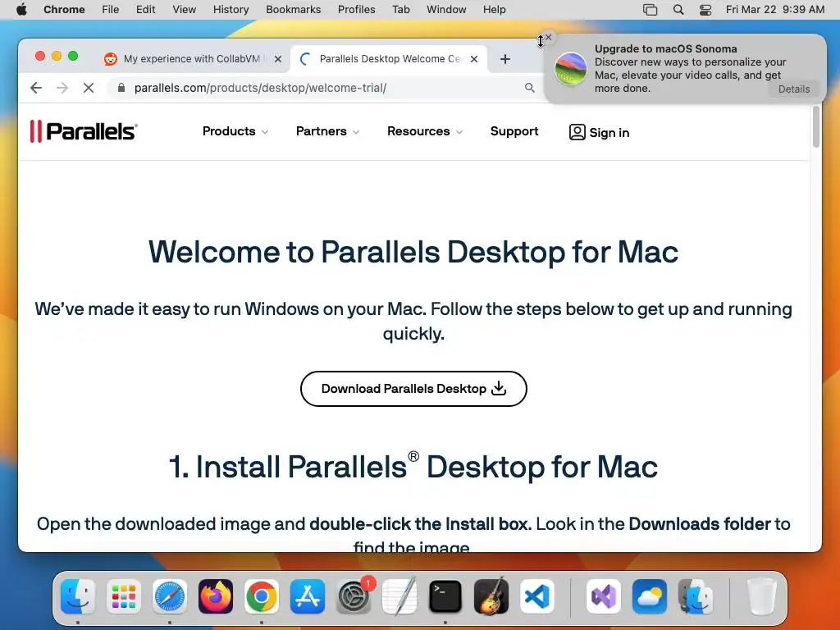Go back with the browser back arrow
The height and width of the screenshot is (630, 840).
[x=36, y=88]
